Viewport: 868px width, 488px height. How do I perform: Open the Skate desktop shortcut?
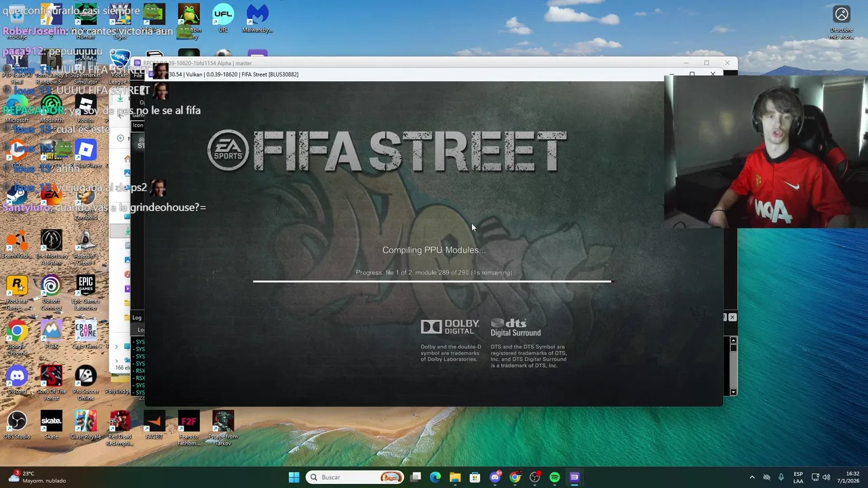coord(51,425)
